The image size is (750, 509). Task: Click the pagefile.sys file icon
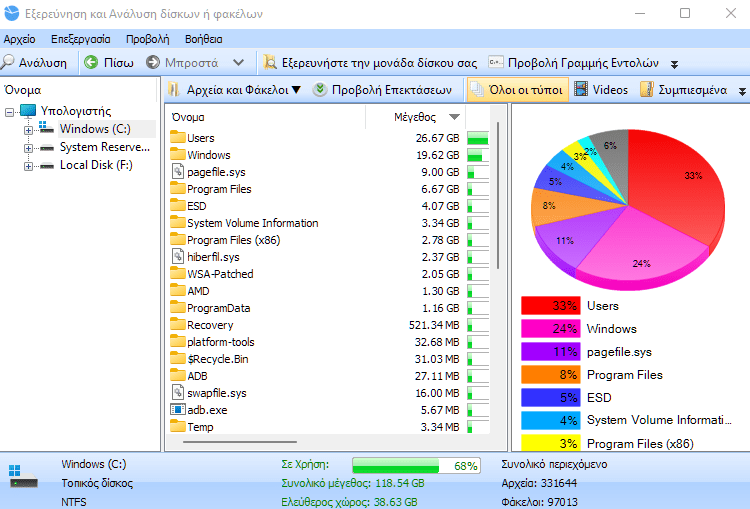coord(177,171)
